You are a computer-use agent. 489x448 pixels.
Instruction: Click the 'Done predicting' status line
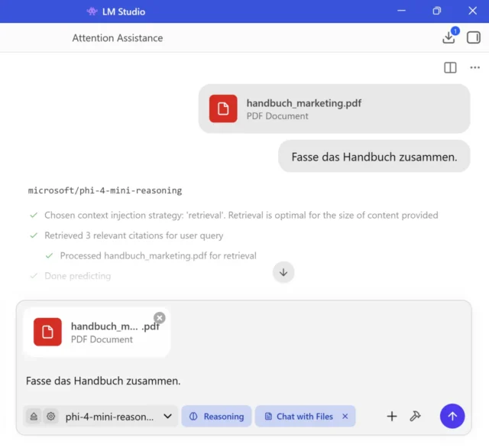[x=70, y=276]
